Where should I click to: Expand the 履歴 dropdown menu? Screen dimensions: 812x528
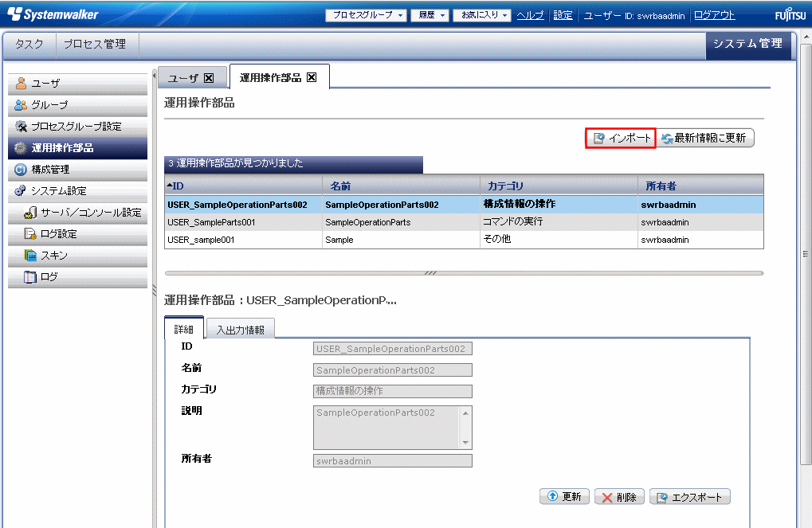pyautogui.click(x=430, y=15)
